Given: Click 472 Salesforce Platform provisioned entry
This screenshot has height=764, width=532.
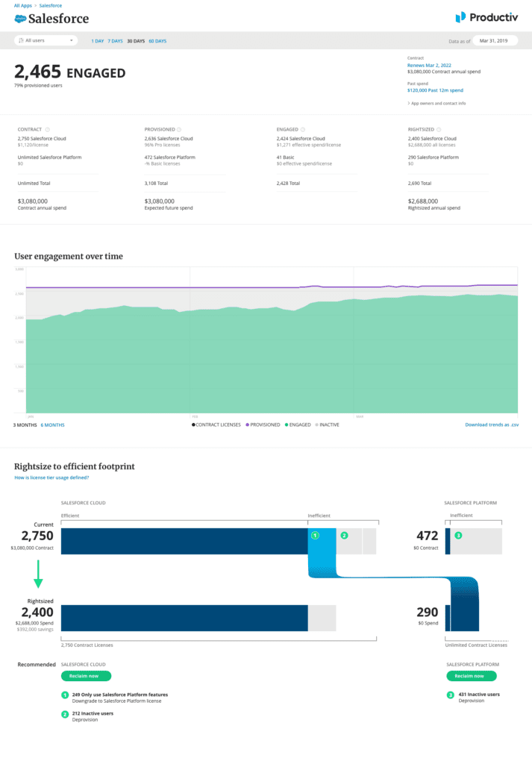Looking at the screenshot, I should click(x=169, y=157).
